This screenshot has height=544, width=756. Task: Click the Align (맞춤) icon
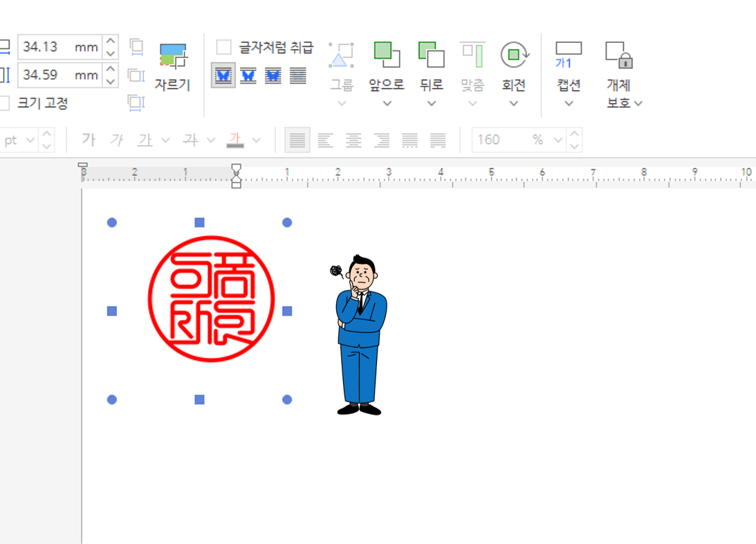click(x=472, y=67)
